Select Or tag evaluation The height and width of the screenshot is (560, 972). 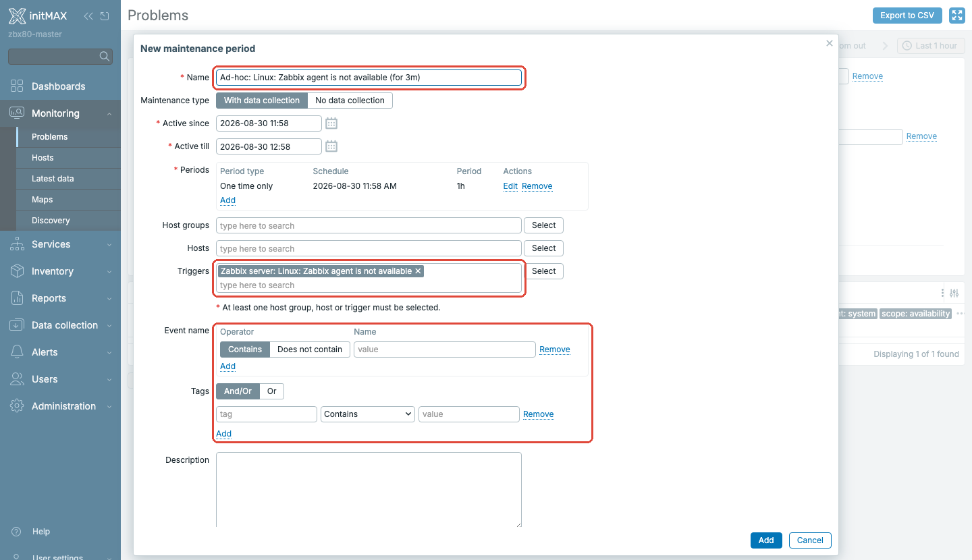pyautogui.click(x=272, y=391)
